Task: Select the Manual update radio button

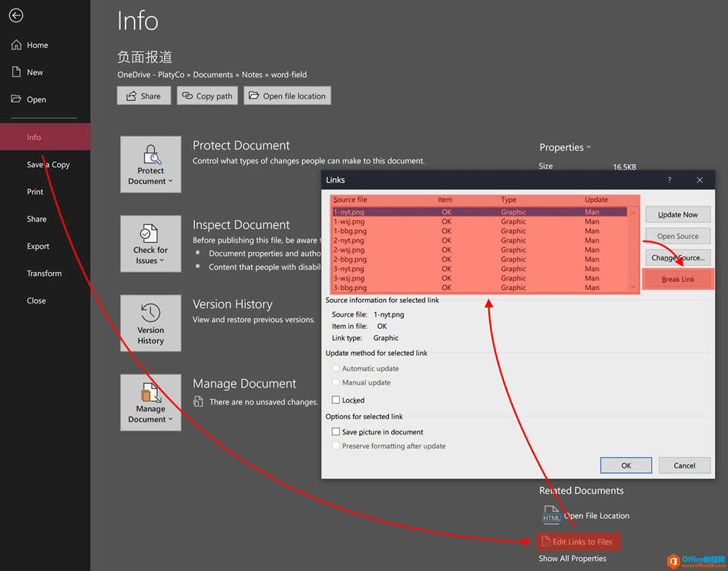Action: point(336,382)
